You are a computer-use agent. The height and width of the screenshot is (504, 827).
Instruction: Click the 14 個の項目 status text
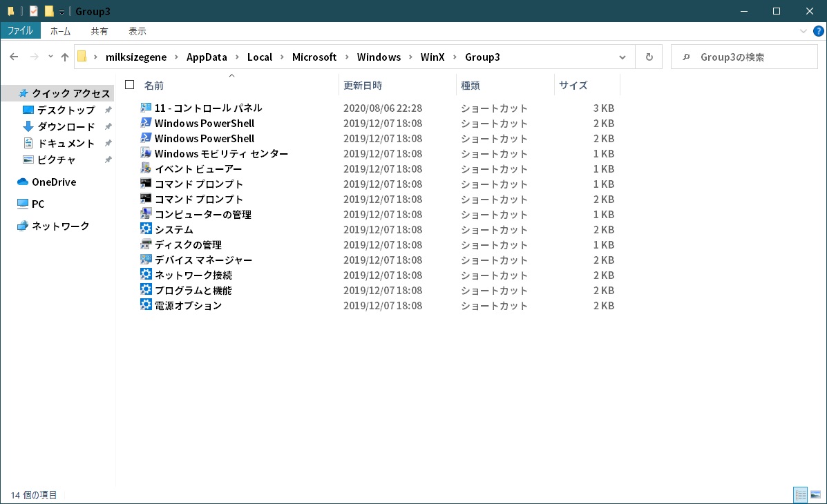point(34,495)
